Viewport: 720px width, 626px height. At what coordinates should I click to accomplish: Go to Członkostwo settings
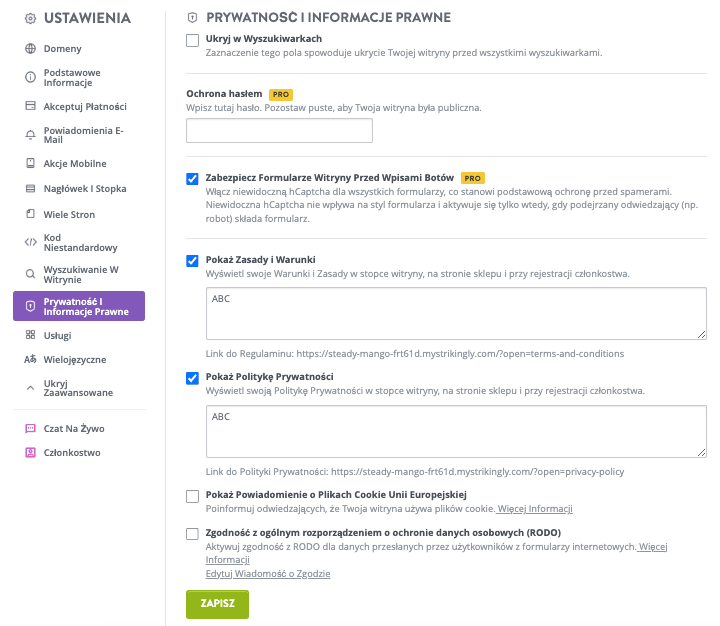click(72, 452)
